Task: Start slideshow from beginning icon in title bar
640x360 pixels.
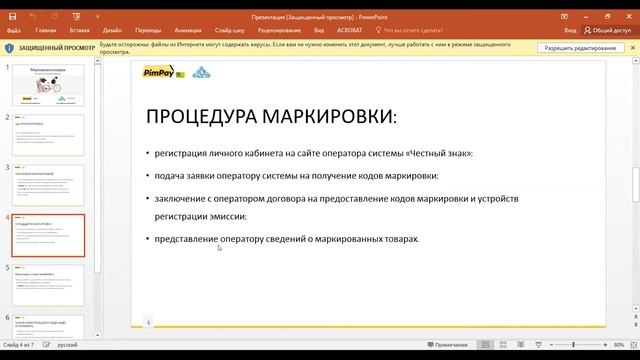Action: [x=76, y=17]
